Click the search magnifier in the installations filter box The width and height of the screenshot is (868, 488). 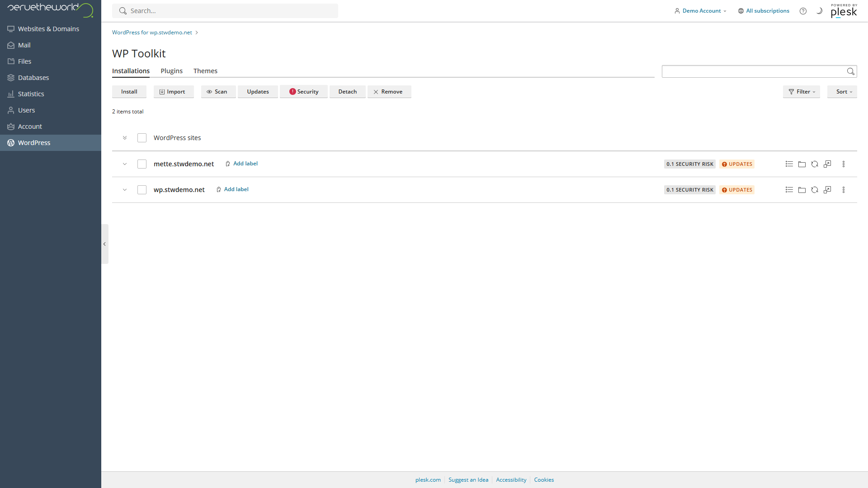[x=850, y=71]
